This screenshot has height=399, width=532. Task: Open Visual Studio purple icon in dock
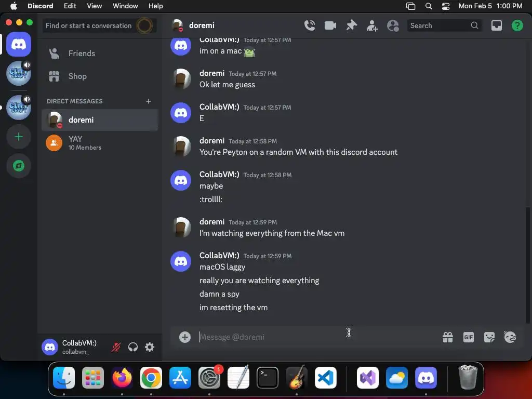[x=368, y=378]
